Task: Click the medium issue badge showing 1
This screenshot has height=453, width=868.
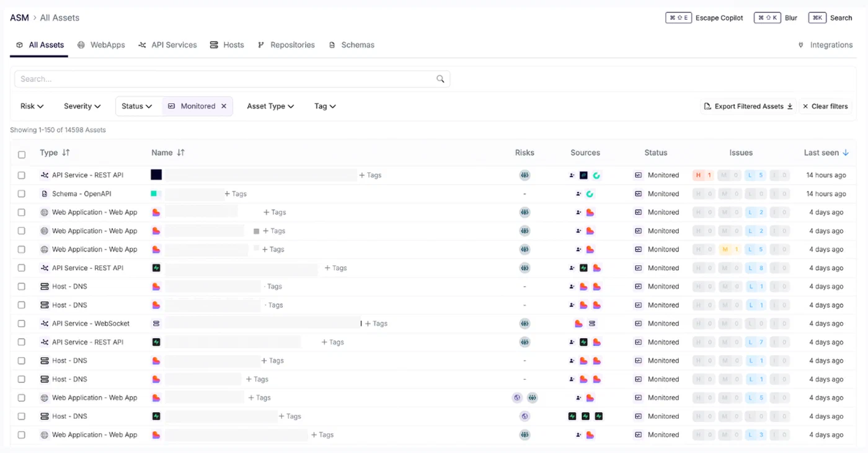Action: [729, 249]
